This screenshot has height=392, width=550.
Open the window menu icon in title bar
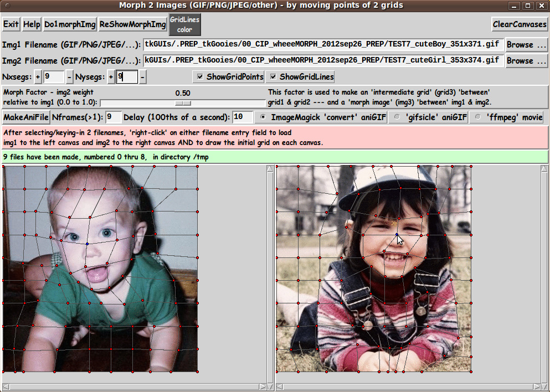pos(8,5)
